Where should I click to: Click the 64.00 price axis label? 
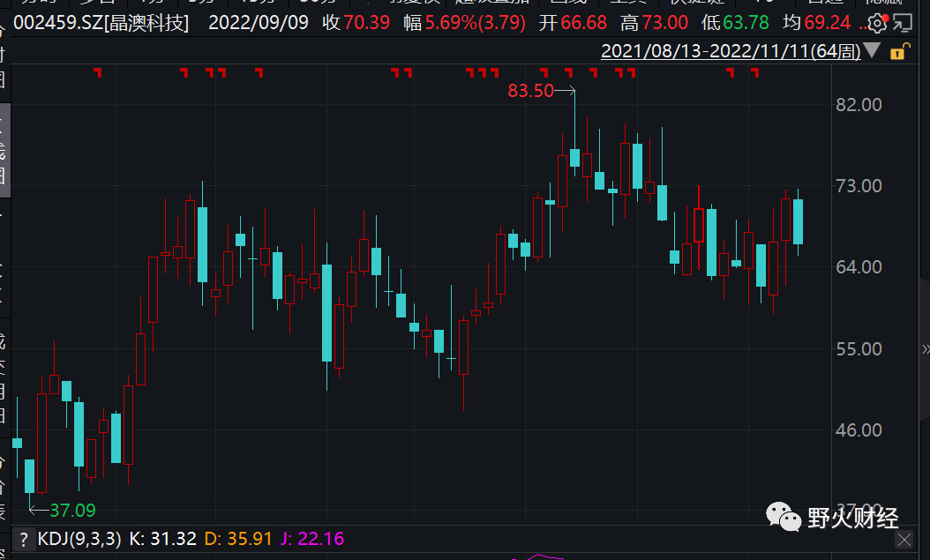pos(859,267)
